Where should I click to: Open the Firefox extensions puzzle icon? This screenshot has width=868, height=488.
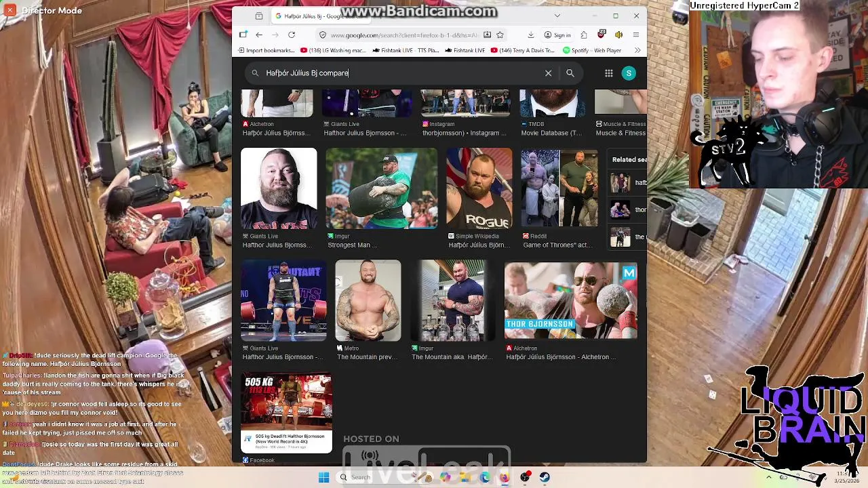pyautogui.click(x=584, y=35)
